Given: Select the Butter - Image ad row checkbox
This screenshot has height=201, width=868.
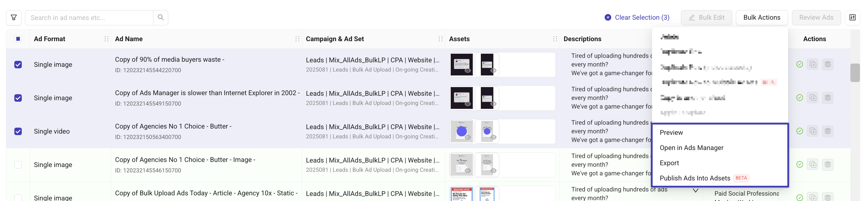Looking at the screenshot, I should [x=18, y=165].
